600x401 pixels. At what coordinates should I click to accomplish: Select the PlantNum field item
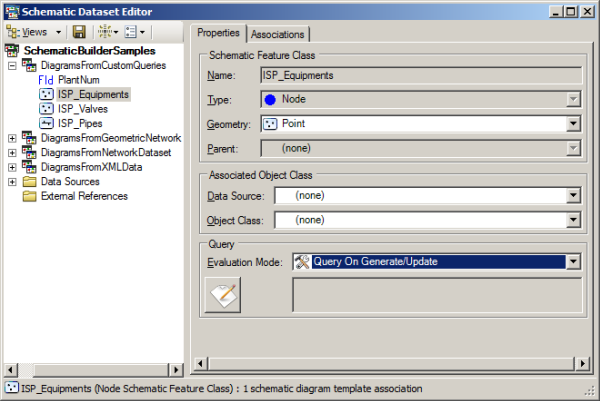[x=79, y=80]
